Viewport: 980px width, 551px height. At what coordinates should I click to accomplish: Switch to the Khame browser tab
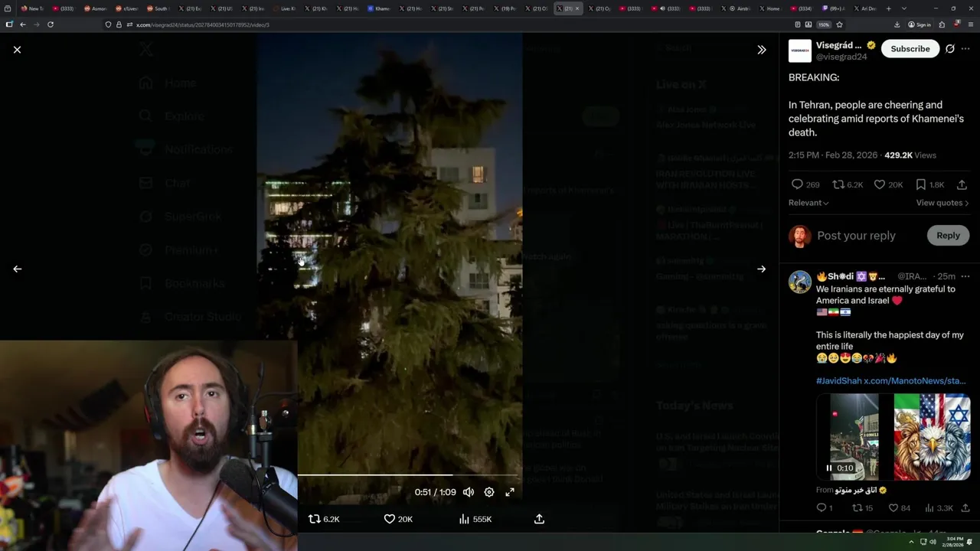click(x=378, y=8)
